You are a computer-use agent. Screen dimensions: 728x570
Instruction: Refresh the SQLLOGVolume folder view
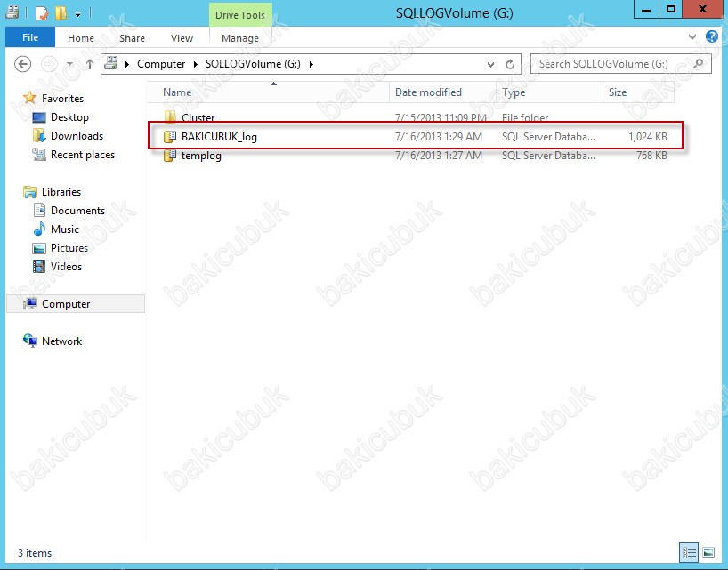coord(510,64)
